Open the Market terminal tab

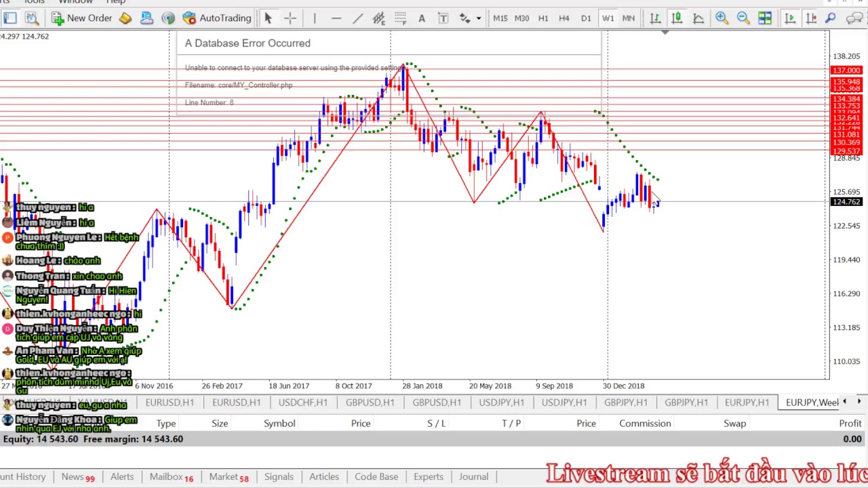[x=229, y=476]
